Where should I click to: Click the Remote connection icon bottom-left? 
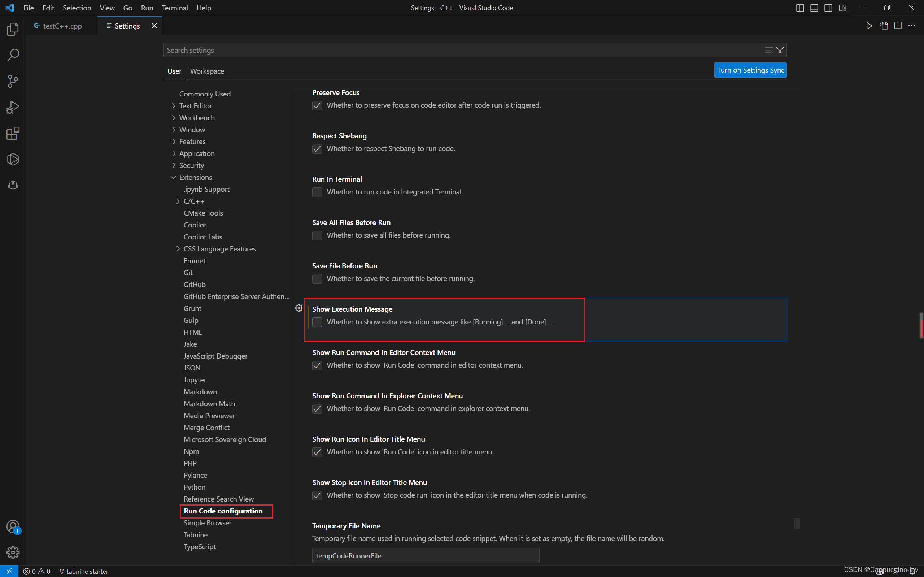[x=9, y=571]
